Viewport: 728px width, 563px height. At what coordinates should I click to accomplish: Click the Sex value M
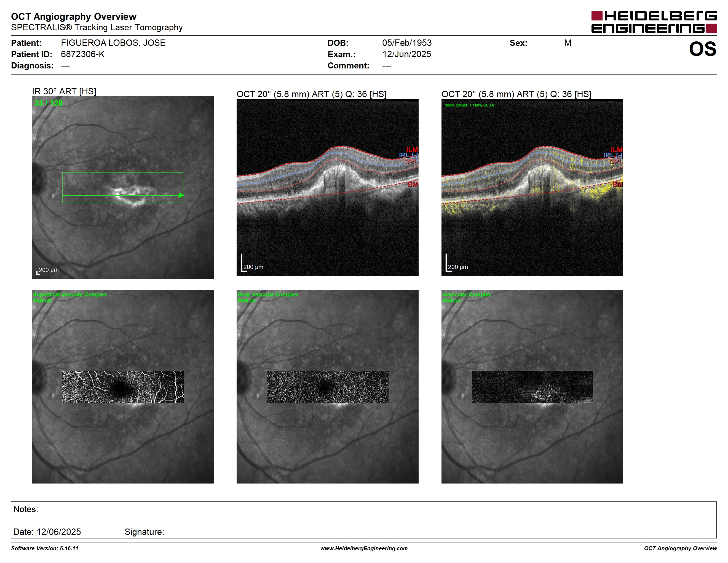(x=568, y=43)
